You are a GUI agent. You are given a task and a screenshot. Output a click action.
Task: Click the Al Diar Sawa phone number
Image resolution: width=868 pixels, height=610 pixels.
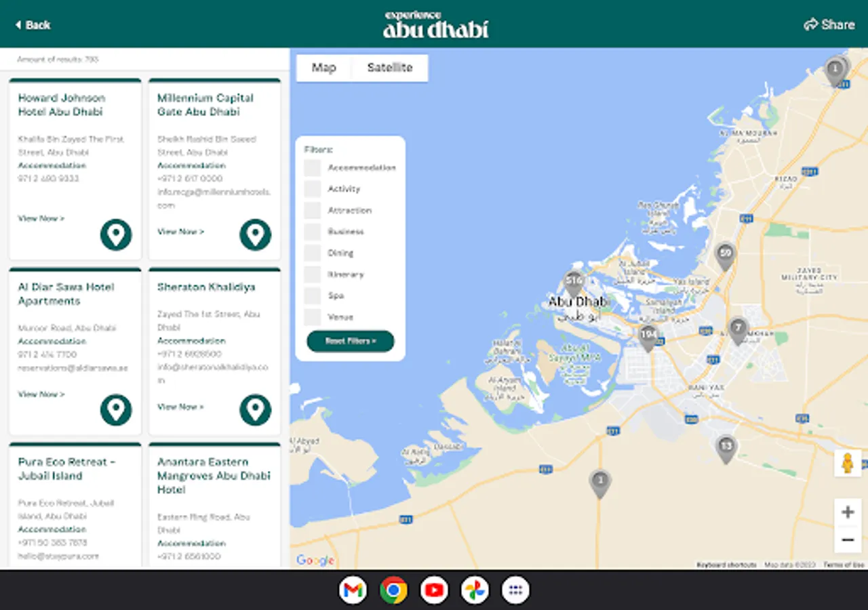(x=47, y=354)
